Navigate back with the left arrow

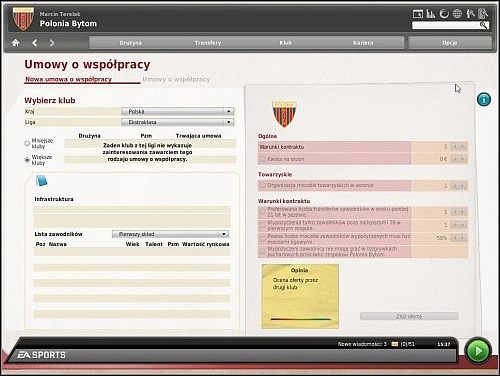[34, 43]
